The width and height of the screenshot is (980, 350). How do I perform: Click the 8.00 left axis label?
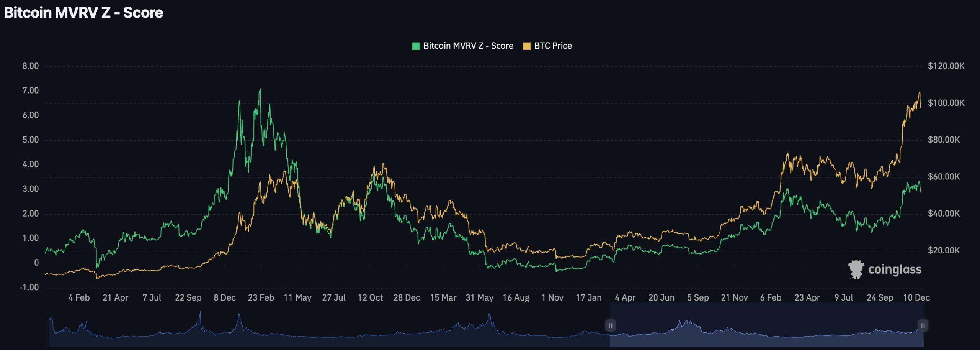click(x=31, y=66)
